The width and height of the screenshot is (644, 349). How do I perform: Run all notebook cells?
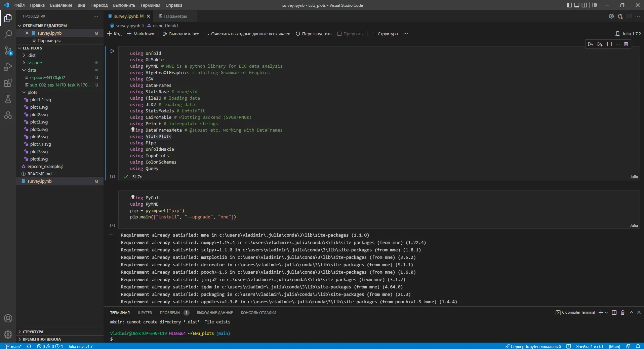[181, 34]
